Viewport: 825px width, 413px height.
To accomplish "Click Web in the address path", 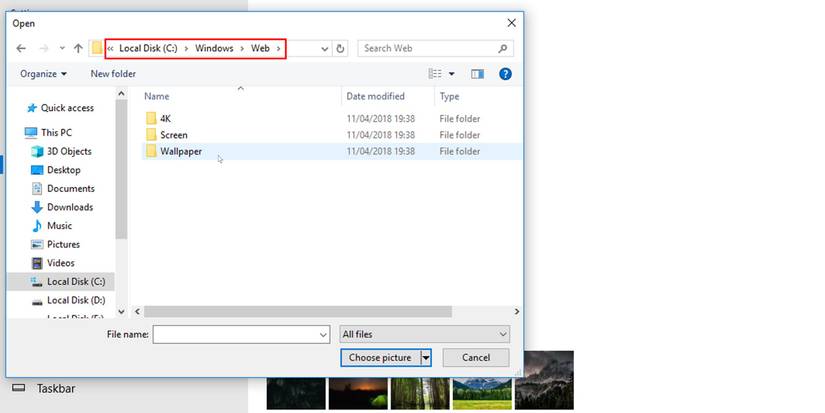I will click(260, 48).
